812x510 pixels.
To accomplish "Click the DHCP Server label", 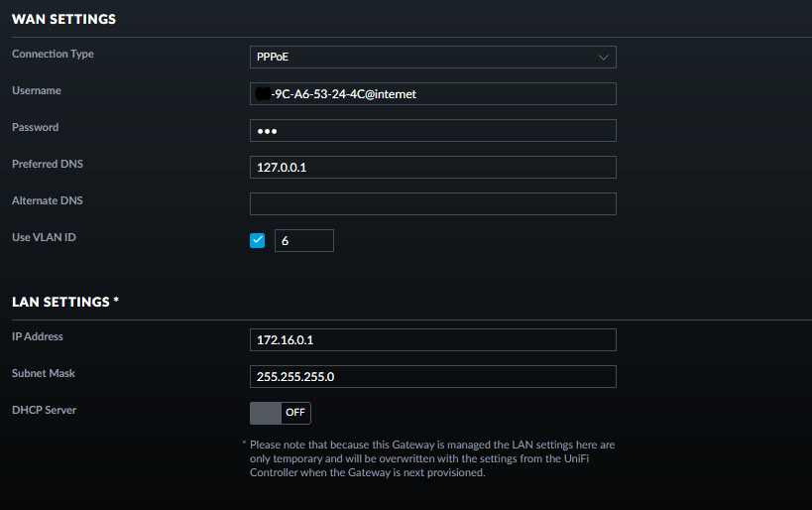I will (x=44, y=410).
